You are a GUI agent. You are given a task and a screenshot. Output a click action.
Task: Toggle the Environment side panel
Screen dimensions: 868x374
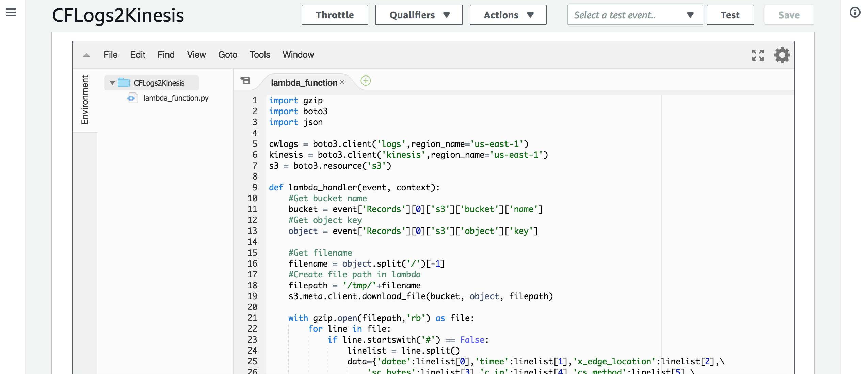point(85,100)
